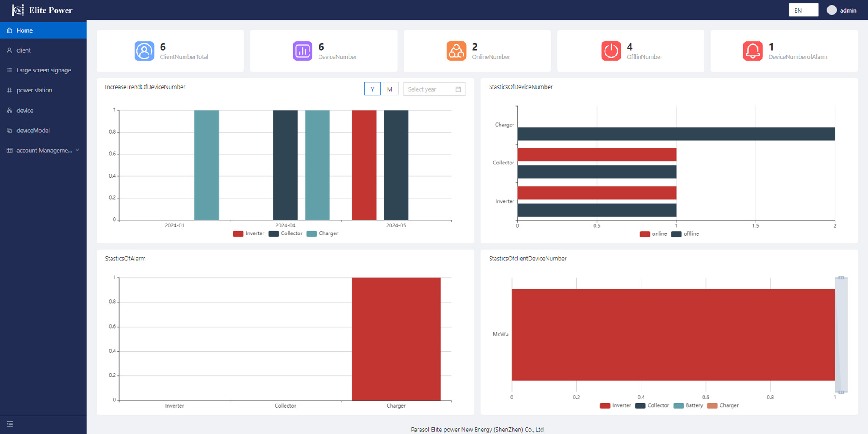
Task: Go to Large screen signage page
Action: click(x=43, y=70)
